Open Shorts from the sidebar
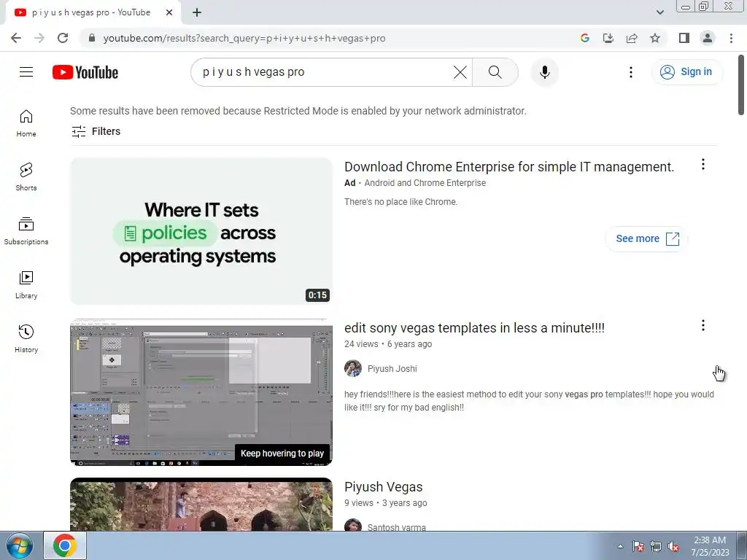The width and height of the screenshot is (747, 560). pyautogui.click(x=26, y=177)
